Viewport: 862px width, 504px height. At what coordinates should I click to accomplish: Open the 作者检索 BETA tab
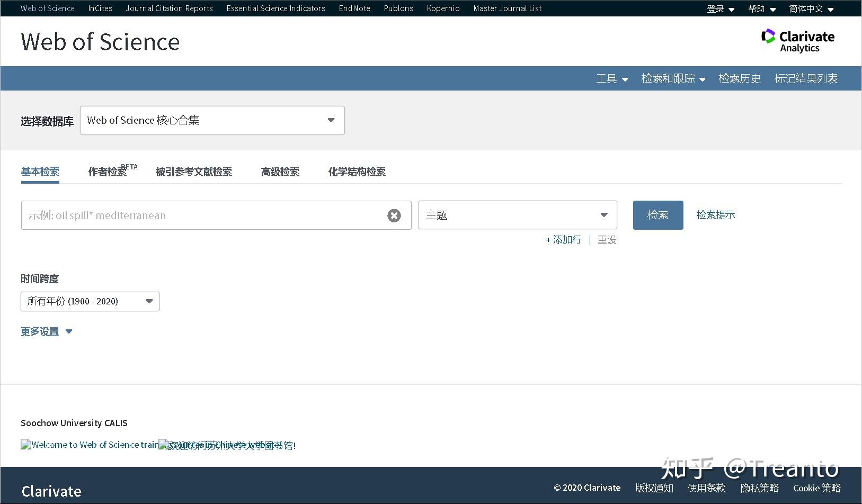point(109,172)
